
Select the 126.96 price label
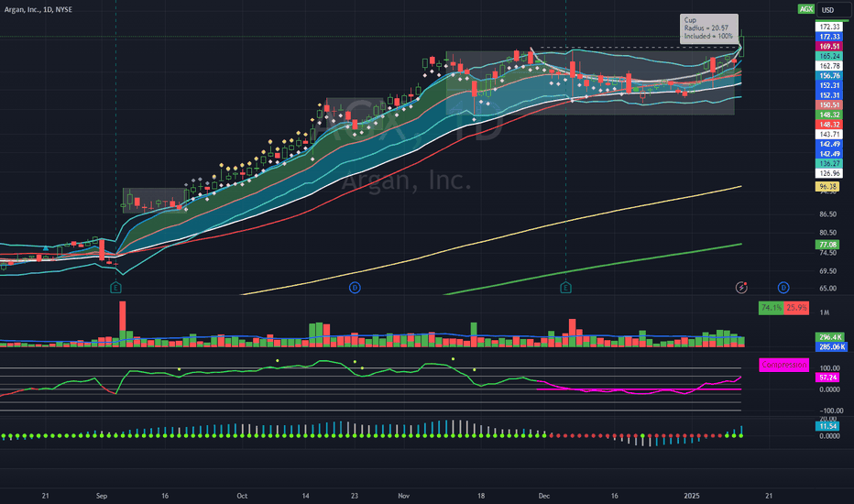829,173
